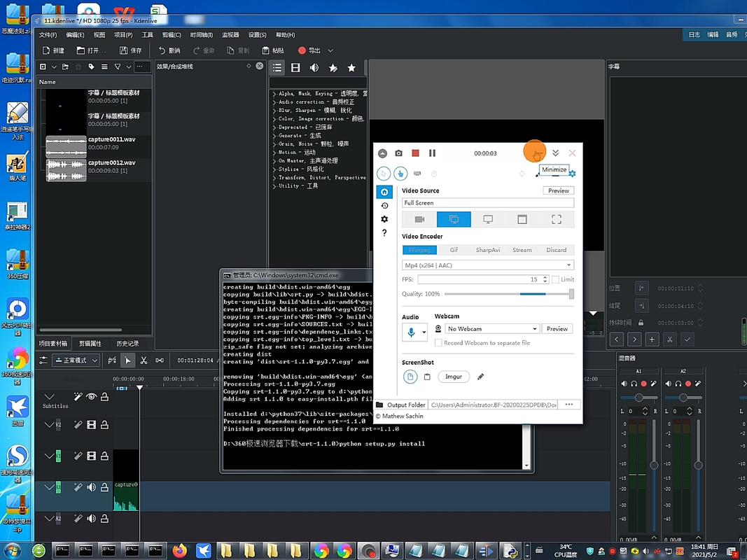The height and width of the screenshot is (560, 747).
Task: Pause the Captura recording
Action: point(432,153)
